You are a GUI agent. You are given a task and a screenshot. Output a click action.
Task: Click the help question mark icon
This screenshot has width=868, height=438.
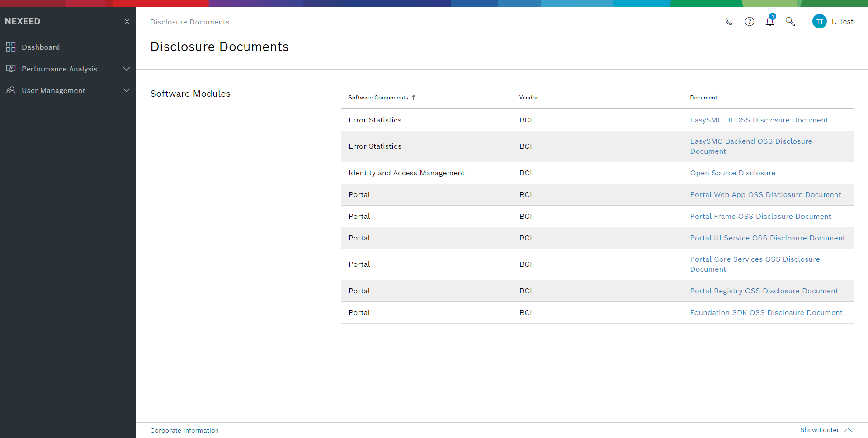pos(750,21)
